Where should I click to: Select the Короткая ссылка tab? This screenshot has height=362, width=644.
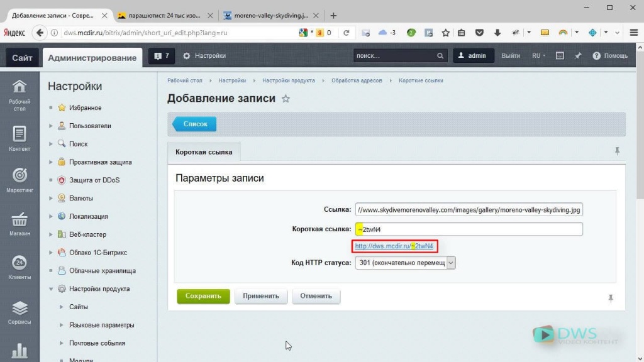click(204, 152)
